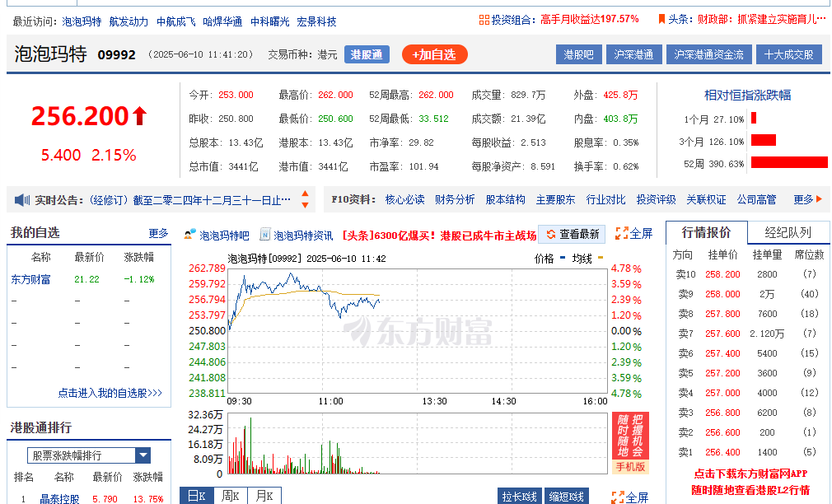Open recently visited 泡泡玛特
This screenshot has height=504, width=832.
click(82, 21)
